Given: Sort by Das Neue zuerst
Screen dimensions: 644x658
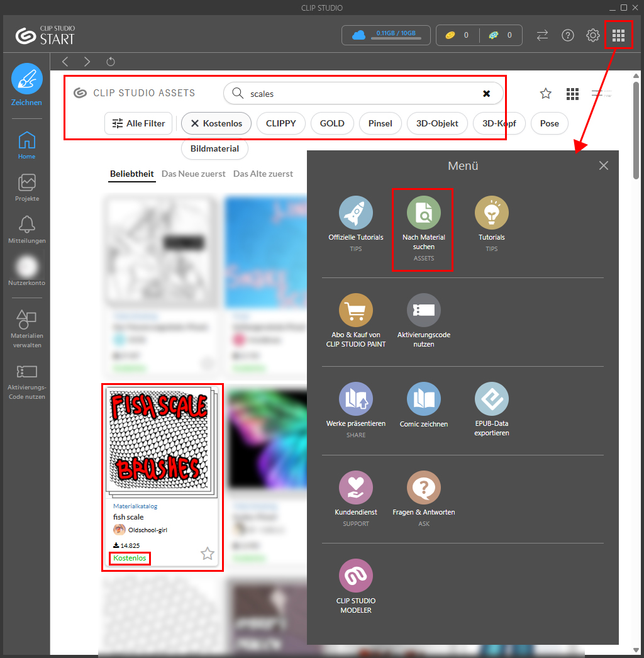Looking at the screenshot, I should (x=194, y=174).
